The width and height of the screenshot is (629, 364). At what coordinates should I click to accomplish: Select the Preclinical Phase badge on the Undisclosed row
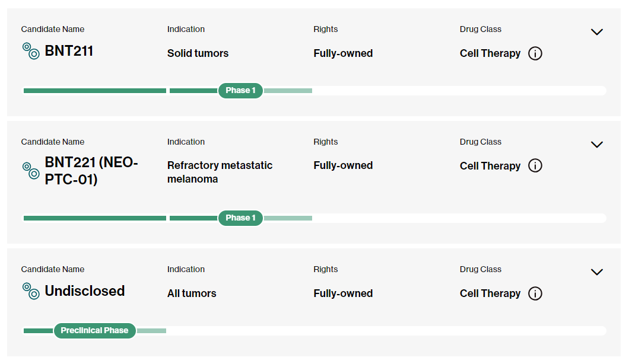(x=94, y=330)
